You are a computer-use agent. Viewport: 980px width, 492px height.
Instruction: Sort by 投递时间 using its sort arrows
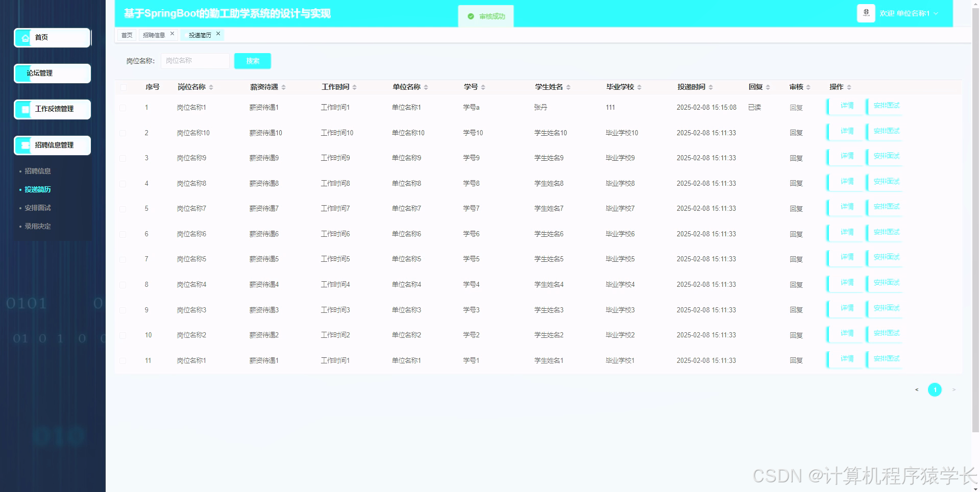pyautogui.click(x=710, y=87)
